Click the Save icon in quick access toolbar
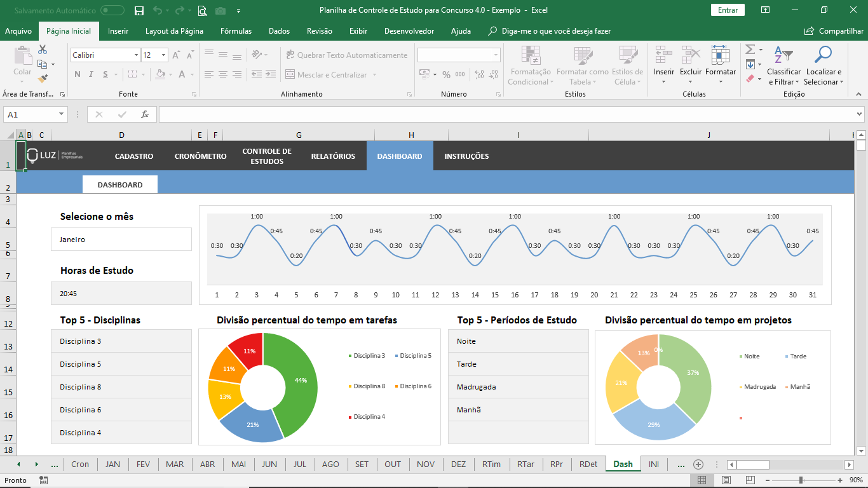 point(139,10)
